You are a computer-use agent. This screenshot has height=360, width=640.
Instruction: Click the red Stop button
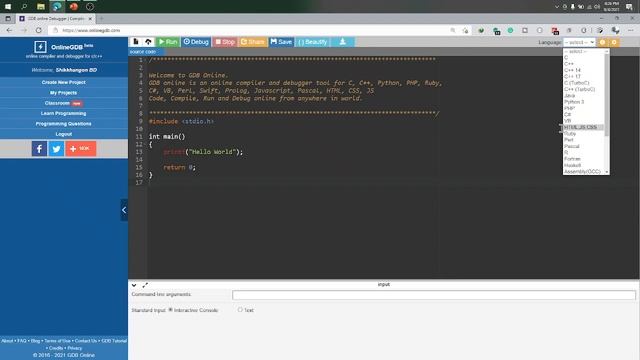(225, 42)
